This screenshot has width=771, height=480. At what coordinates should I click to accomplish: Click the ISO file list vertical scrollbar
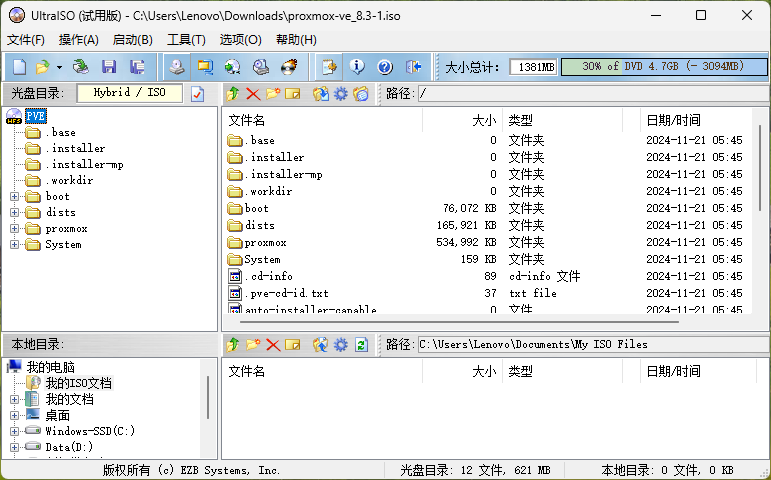(x=761, y=167)
